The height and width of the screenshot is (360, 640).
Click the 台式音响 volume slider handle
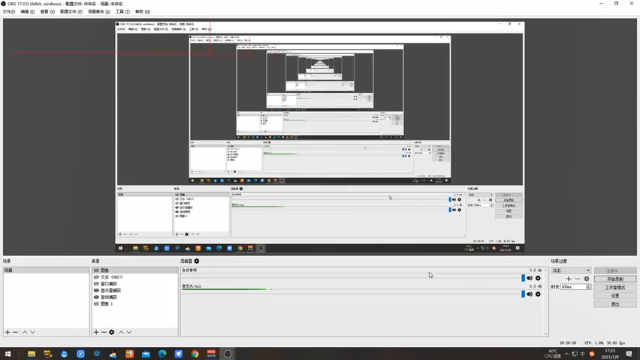tap(523, 278)
